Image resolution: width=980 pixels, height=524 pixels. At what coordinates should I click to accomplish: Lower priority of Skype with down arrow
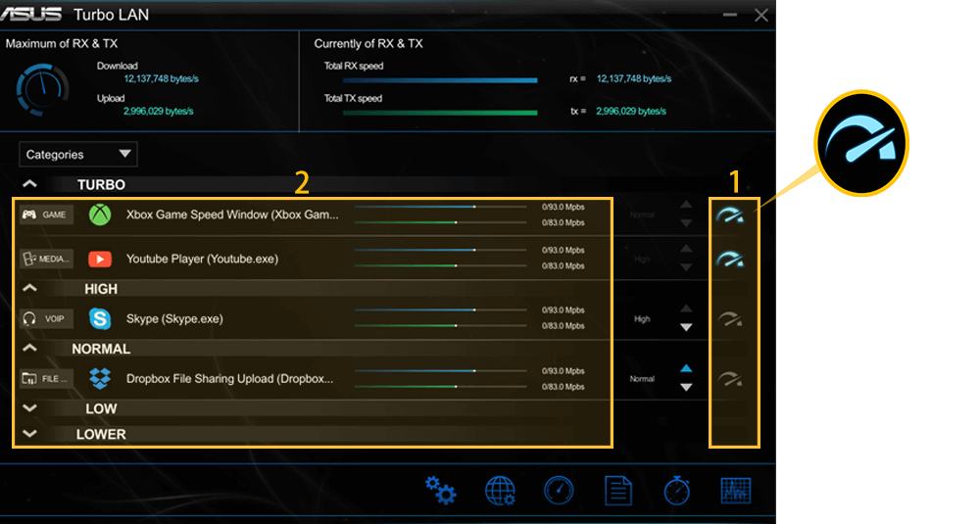[686, 327]
